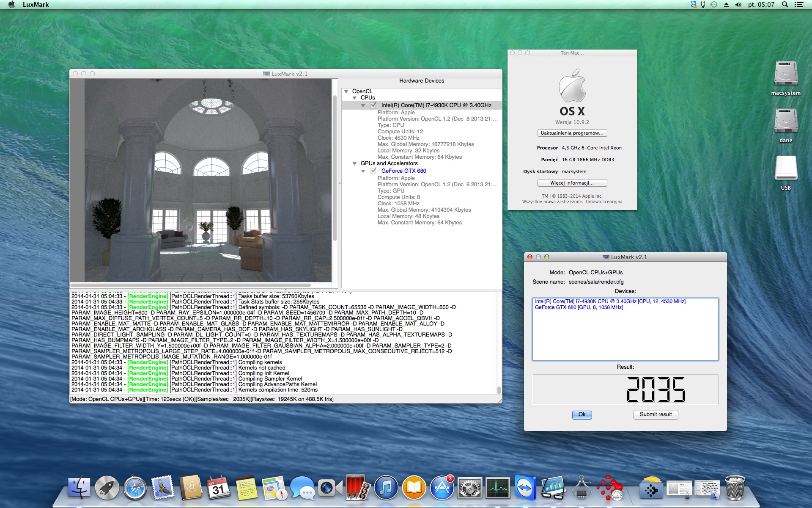Open the yellow Notes app in dock
812x508 pixels.
pos(247,488)
